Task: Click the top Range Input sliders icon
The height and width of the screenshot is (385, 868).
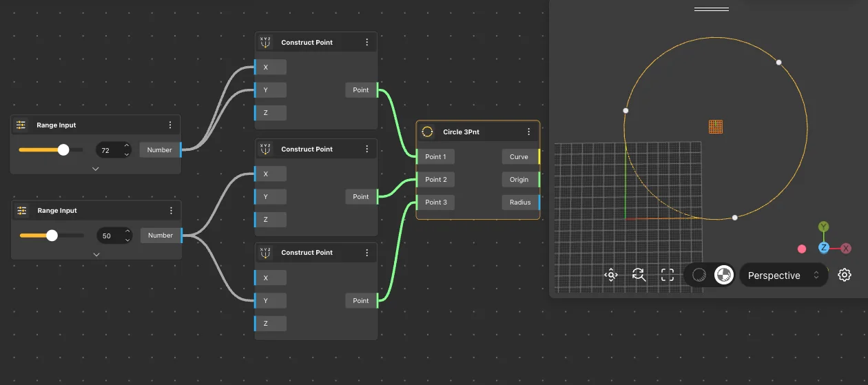Action: coord(21,125)
